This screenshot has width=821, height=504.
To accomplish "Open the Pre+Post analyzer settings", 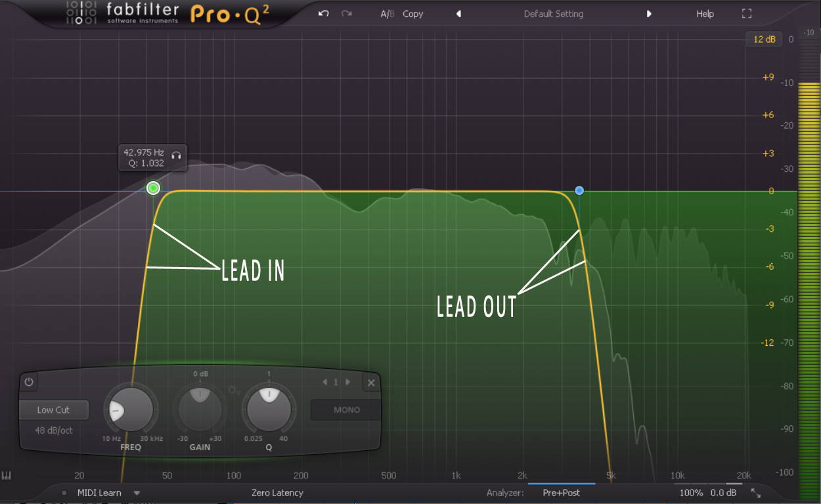I will tap(562, 493).
